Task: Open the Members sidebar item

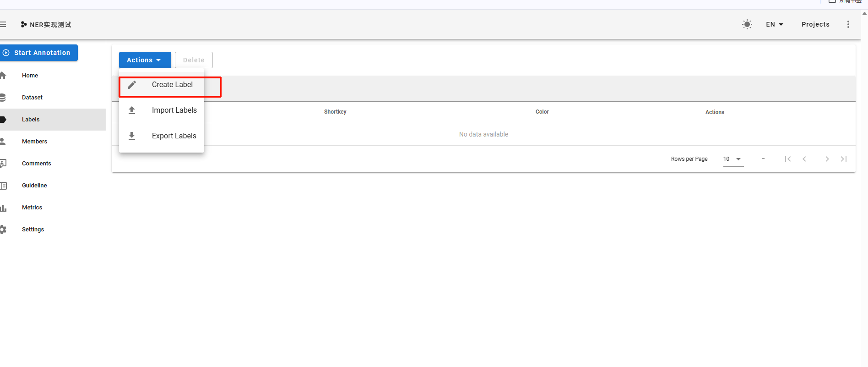Action: (53, 142)
